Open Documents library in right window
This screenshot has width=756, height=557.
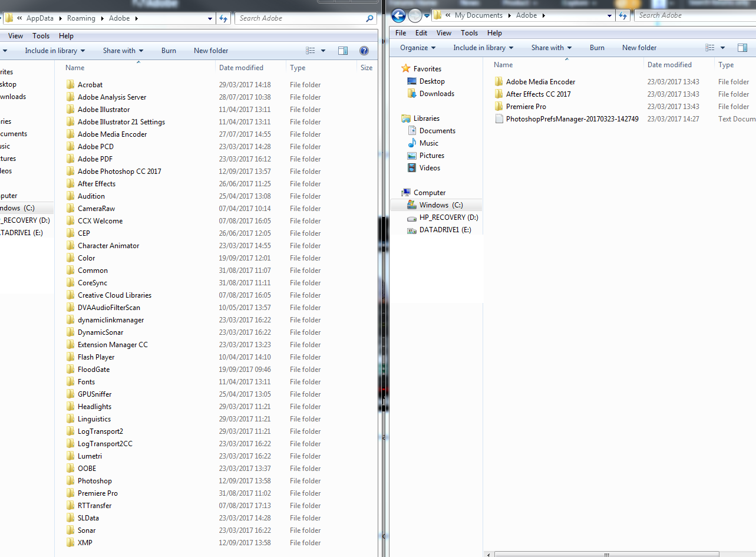click(437, 131)
